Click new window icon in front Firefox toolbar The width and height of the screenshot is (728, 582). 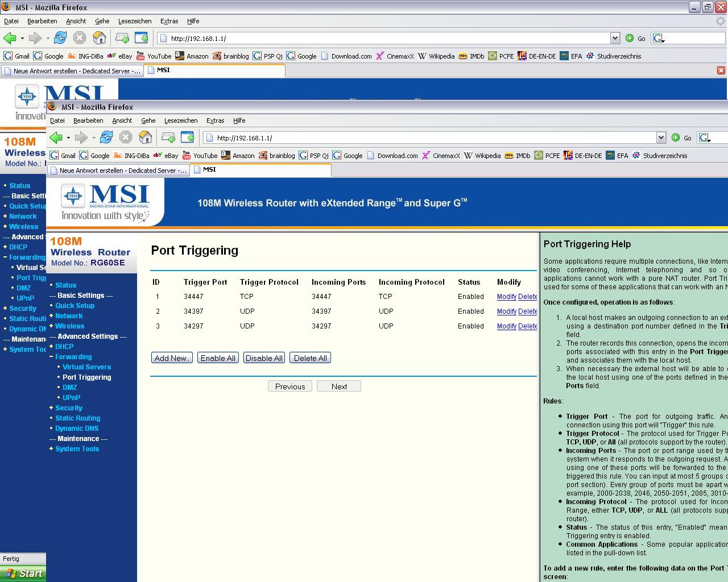point(187,138)
